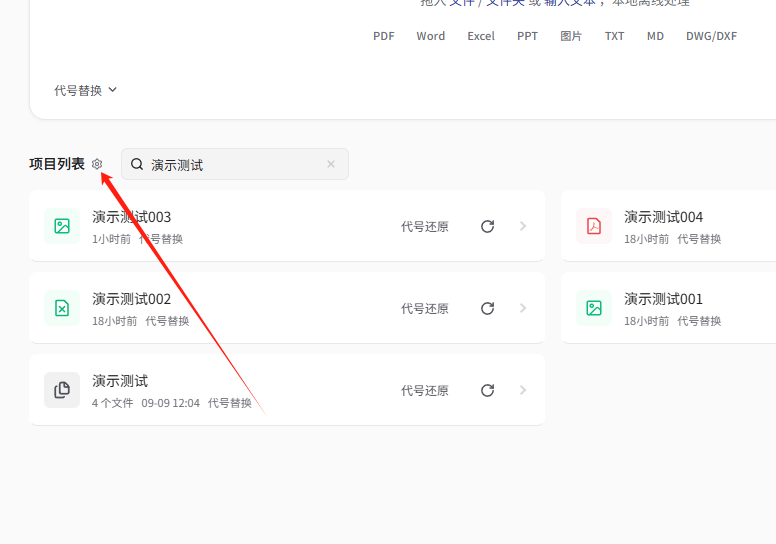The height and width of the screenshot is (544, 776).
Task: Click image file icon of 演示测试003
Action: (62, 226)
